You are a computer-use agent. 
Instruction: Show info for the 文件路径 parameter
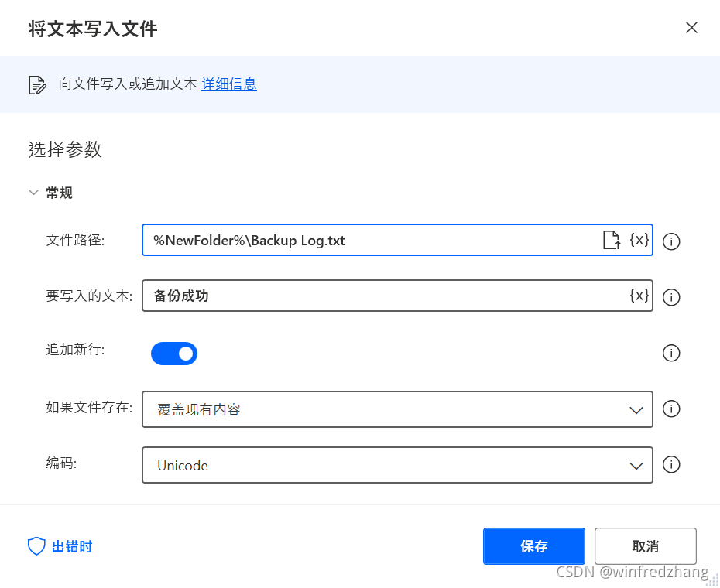click(x=671, y=241)
